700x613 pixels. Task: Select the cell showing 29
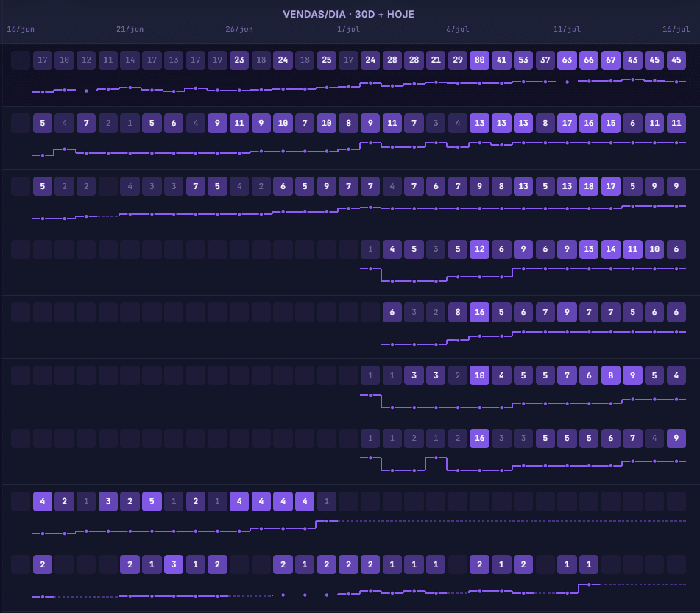coord(458,60)
